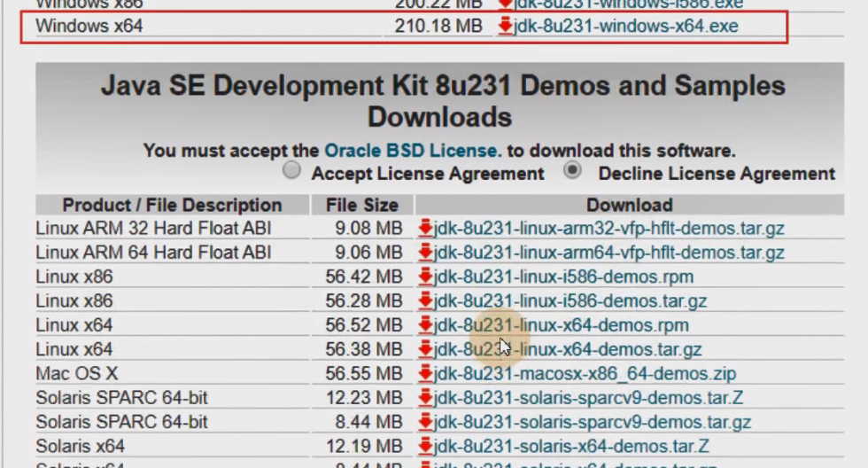Open the jdk-8u231-solaris-sparcv9-demos.tar.gz file link
Image resolution: width=868 pixels, height=468 pixels.
(x=593, y=422)
